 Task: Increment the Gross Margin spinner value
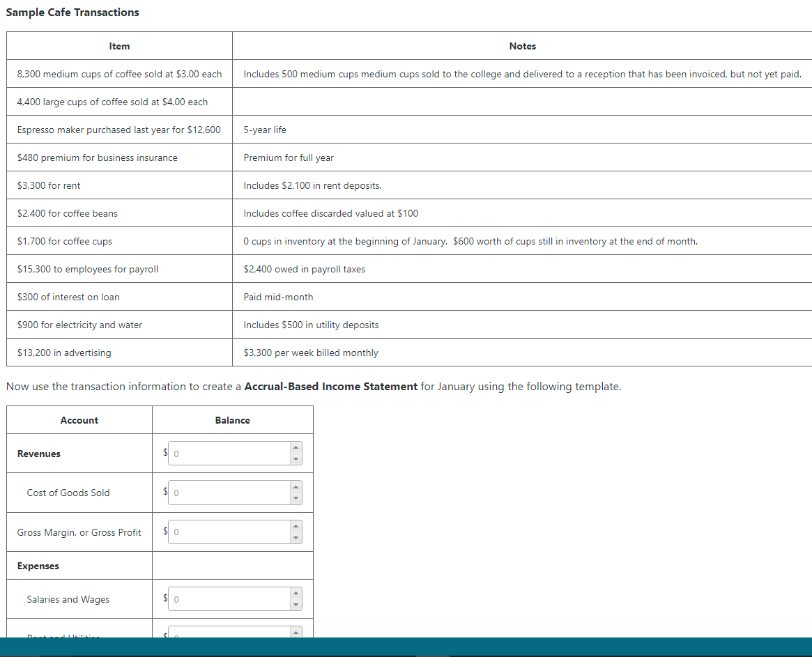[294, 527]
